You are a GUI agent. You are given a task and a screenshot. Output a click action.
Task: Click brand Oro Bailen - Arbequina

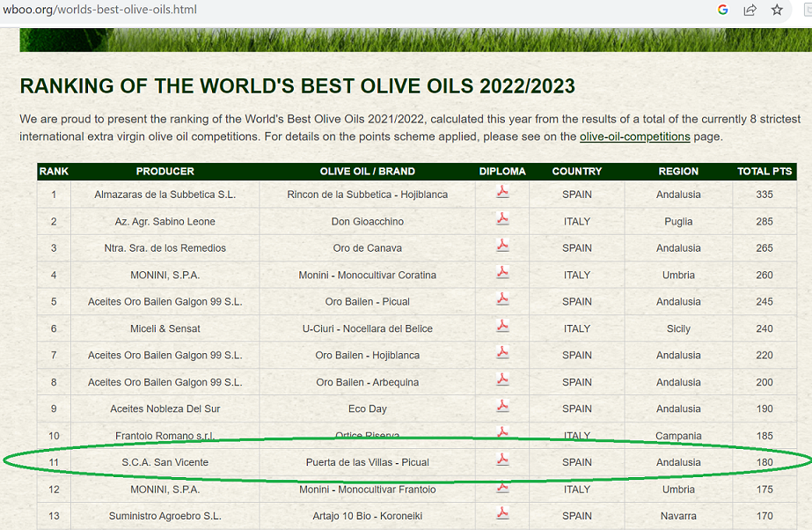[x=367, y=382]
